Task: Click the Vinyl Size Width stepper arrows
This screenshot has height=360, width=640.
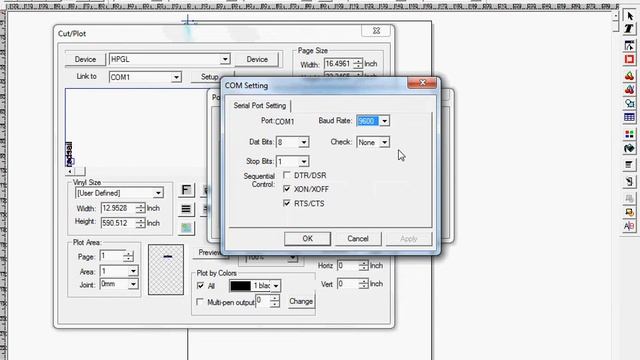Action: click(140, 208)
